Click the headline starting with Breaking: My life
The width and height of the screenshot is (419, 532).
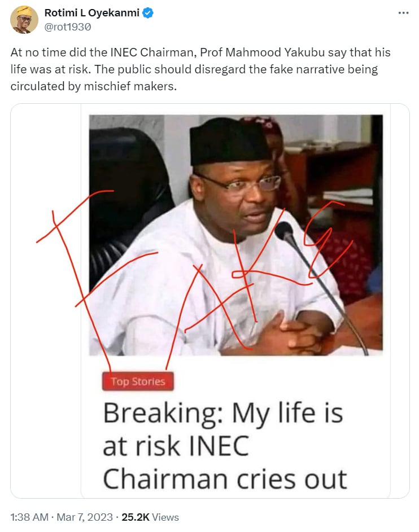tap(225, 446)
